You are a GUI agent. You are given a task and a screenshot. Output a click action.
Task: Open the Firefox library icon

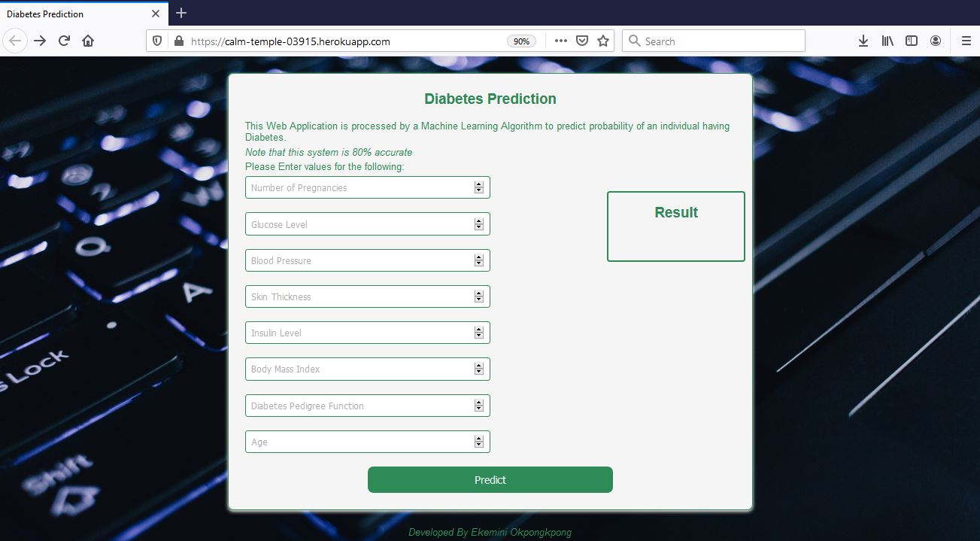(x=887, y=41)
